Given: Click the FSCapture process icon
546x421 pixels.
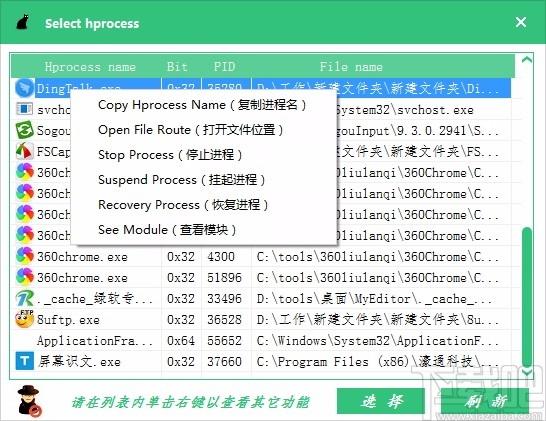Looking at the screenshot, I should 24,151.
